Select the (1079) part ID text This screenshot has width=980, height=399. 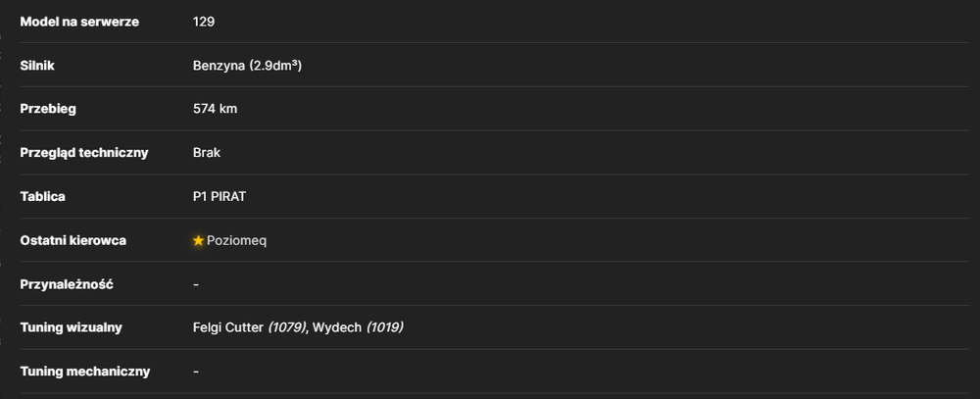click(x=287, y=327)
